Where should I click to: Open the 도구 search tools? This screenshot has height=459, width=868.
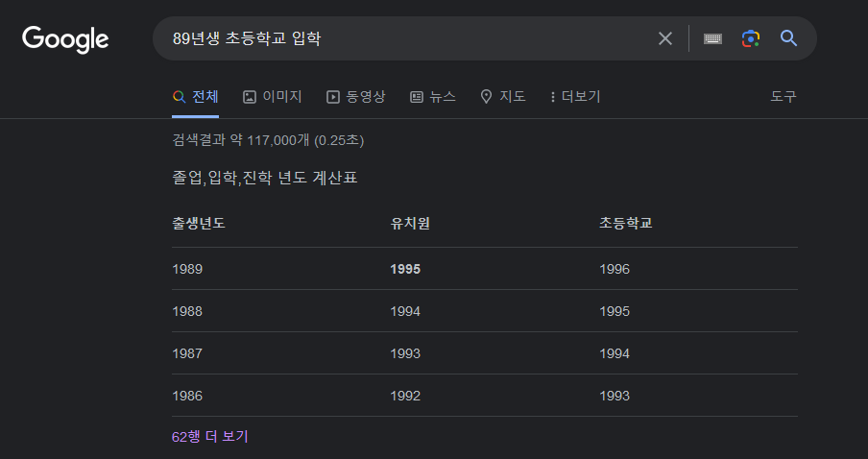[x=784, y=96]
